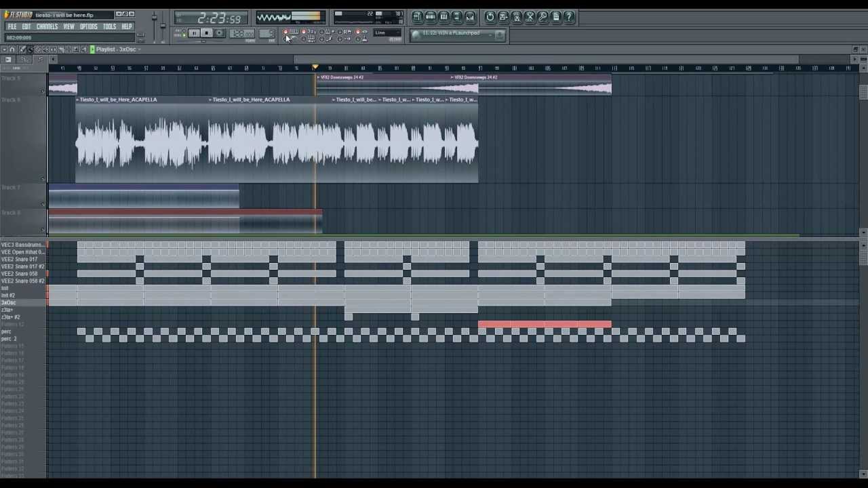Screen dimensions: 868x488
Task: Open the HELP menu
Action: (x=127, y=26)
